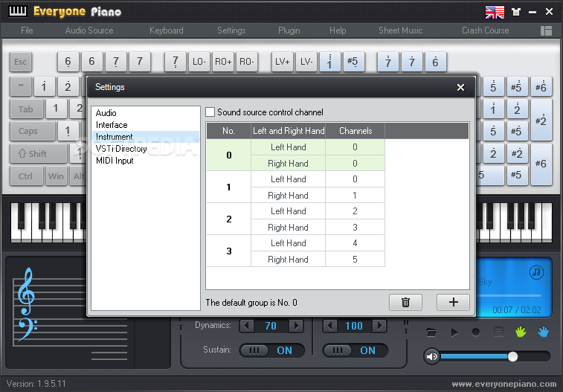Toggle the left Sustain ON switch
The width and height of the screenshot is (563, 392).
[x=271, y=350]
